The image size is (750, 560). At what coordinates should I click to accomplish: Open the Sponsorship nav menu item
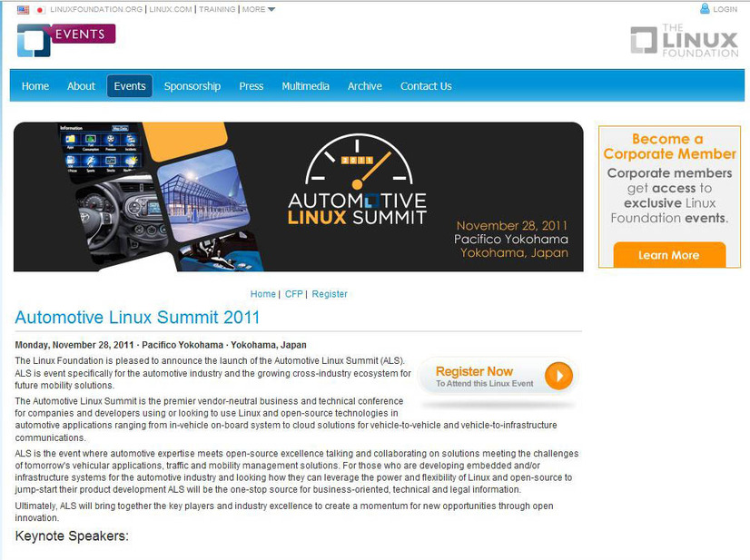tap(192, 86)
